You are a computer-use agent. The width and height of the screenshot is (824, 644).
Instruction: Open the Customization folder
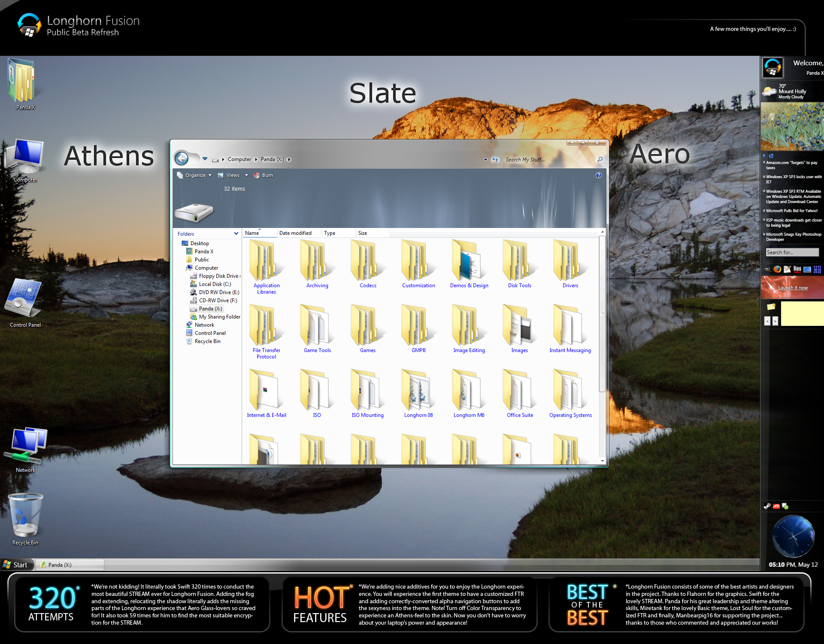click(418, 264)
